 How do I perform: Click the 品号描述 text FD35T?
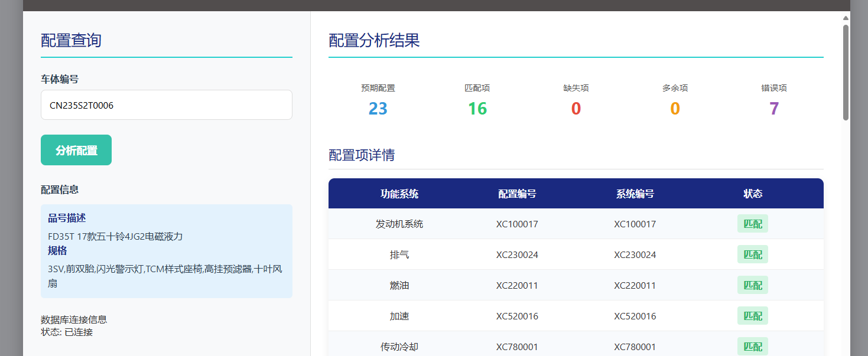pyautogui.click(x=115, y=237)
